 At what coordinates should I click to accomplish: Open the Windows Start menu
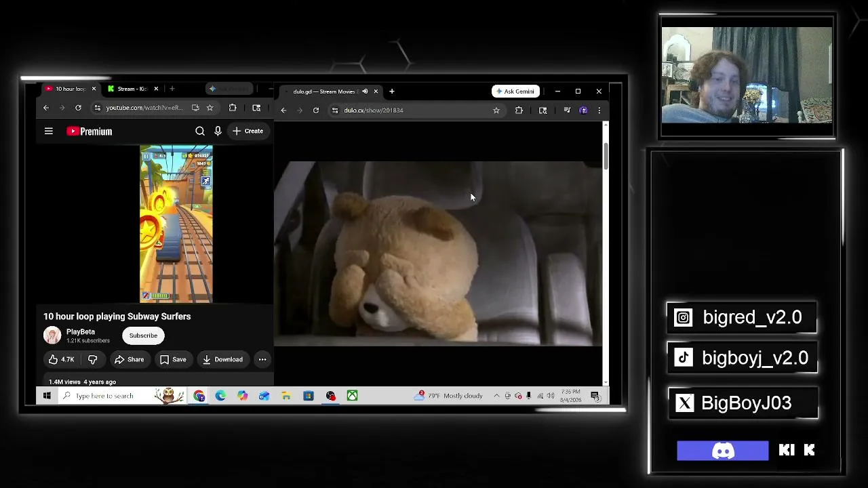pyautogui.click(x=47, y=396)
